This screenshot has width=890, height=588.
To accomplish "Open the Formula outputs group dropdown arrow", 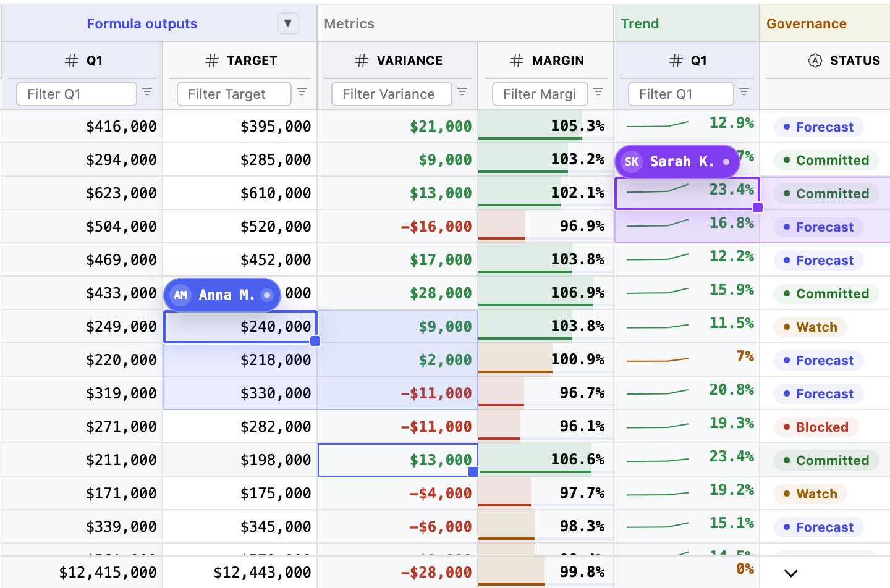I will (287, 23).
